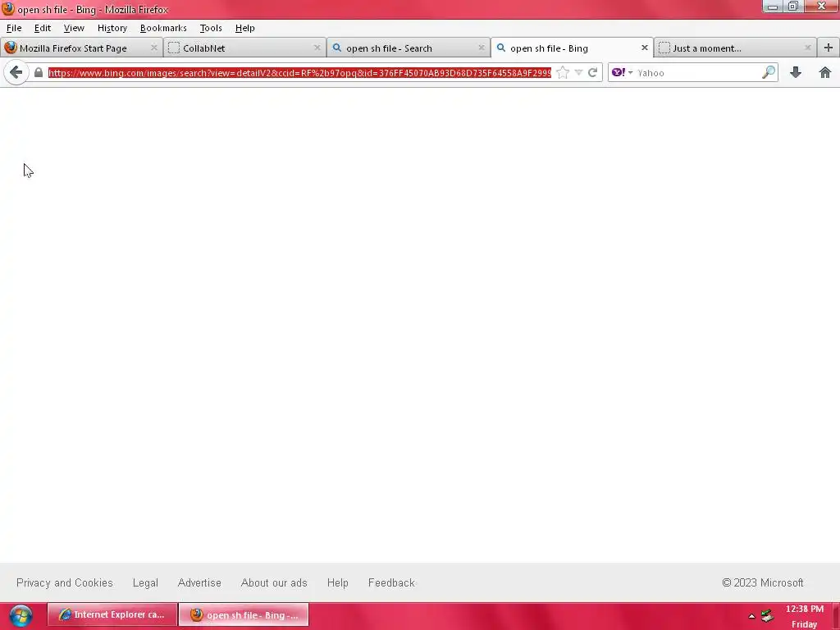Open the About our ads link
Viewport: 840px width, 630px height.
[x=274, y=582]
